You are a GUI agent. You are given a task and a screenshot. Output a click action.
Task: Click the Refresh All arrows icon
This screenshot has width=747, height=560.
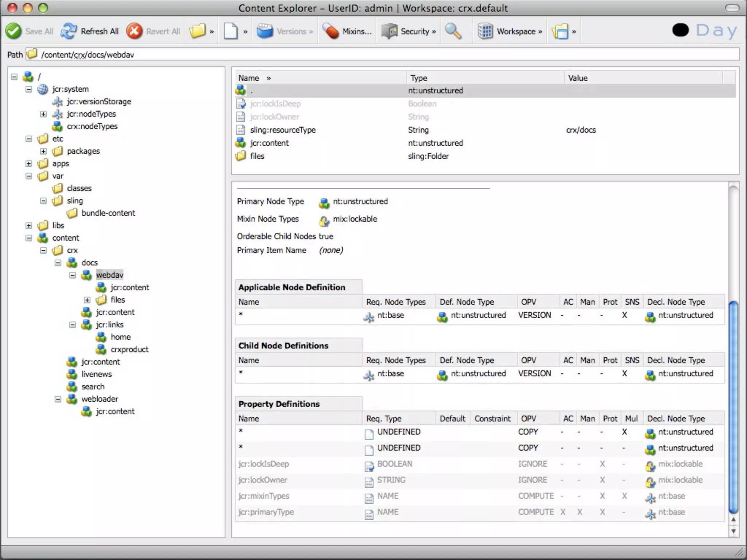point(69,31)
